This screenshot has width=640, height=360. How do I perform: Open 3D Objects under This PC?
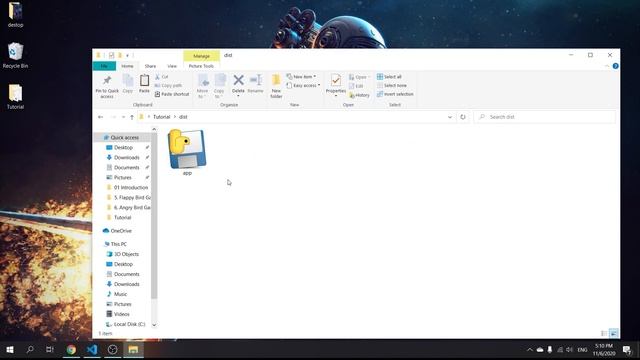tap(126, 254)
